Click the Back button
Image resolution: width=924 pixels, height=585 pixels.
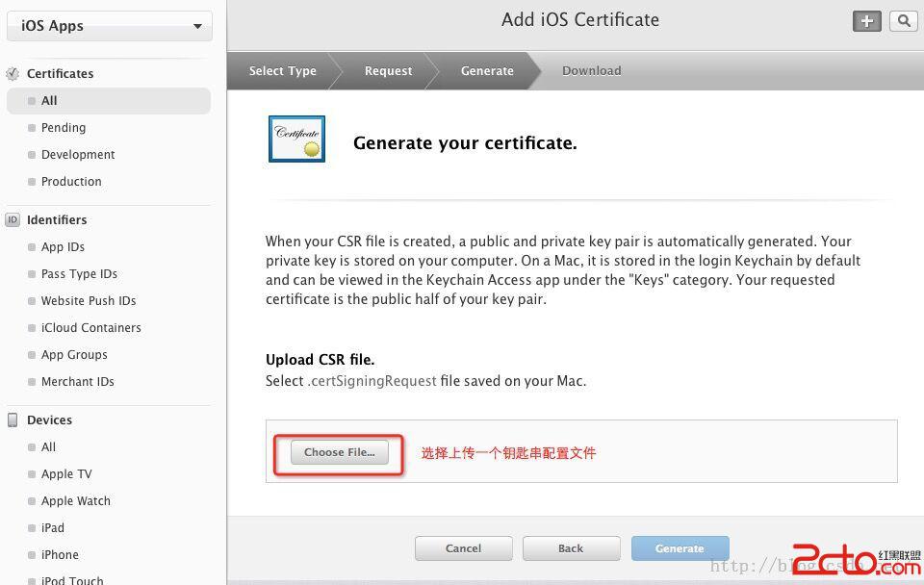coord(571,548)
